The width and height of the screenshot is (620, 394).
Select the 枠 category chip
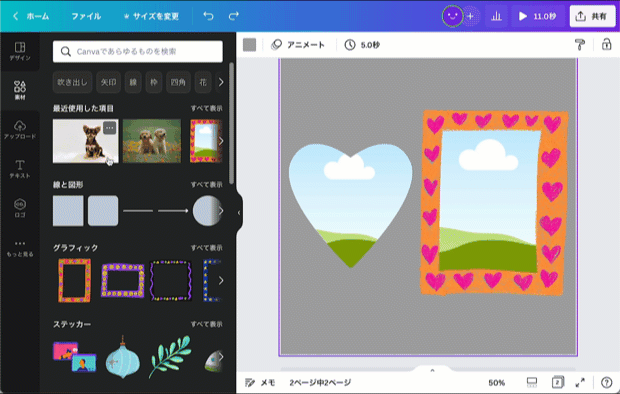click(x=154, y=82)
